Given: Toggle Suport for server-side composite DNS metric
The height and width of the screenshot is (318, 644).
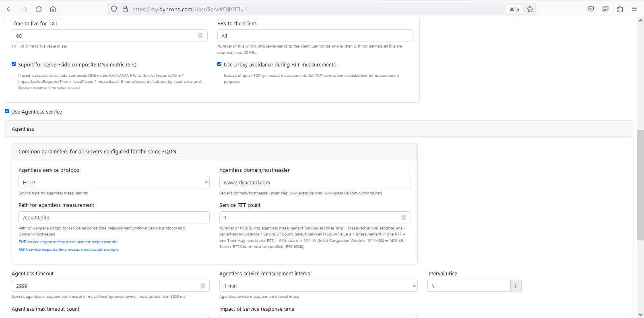Looking at the screenshot, I should coord(14,64).
